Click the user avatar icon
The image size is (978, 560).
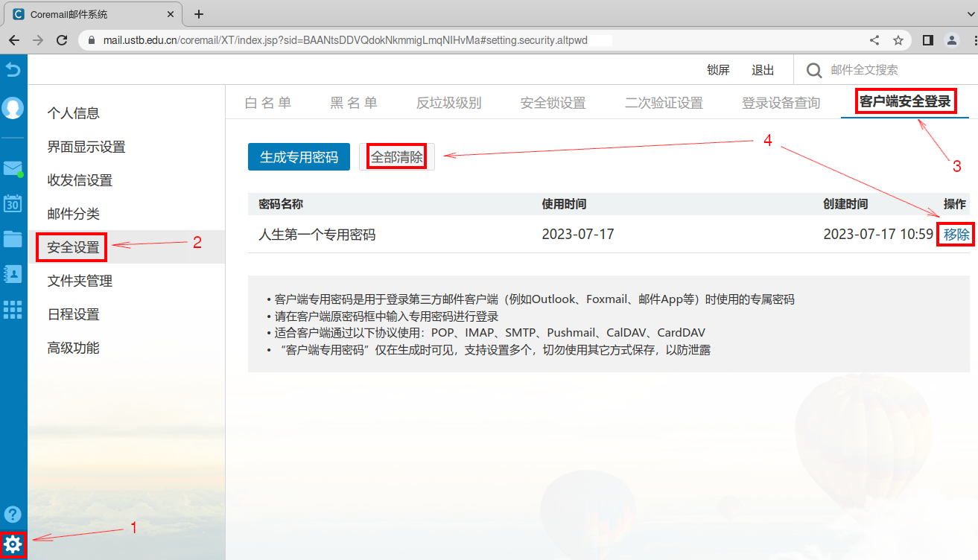click(13, 108)
